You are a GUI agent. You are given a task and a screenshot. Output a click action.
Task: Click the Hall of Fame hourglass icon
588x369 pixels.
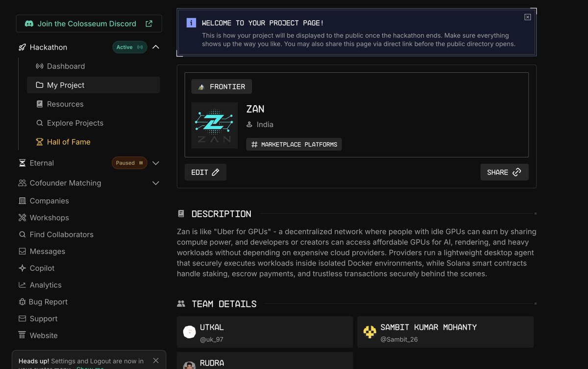click(x=40, y=142)
